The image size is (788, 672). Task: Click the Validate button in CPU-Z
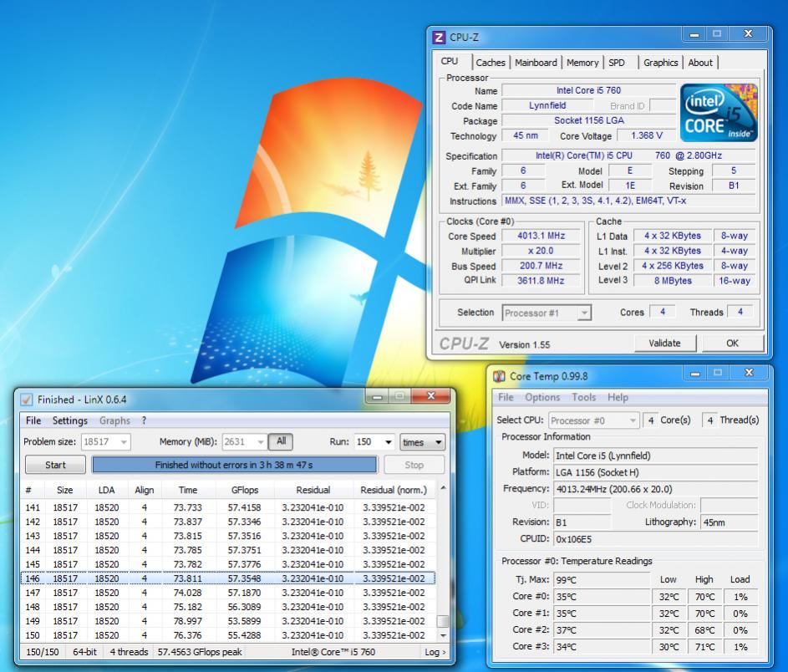point(664,344)
